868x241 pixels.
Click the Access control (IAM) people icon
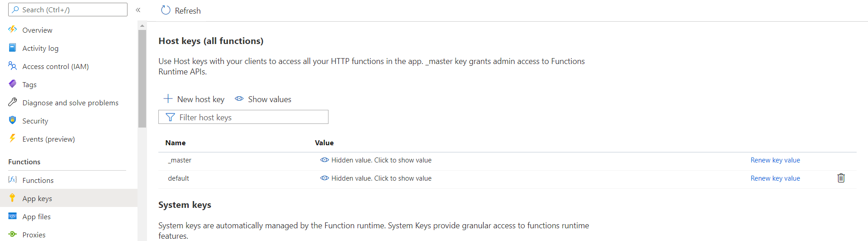point(12,66)
